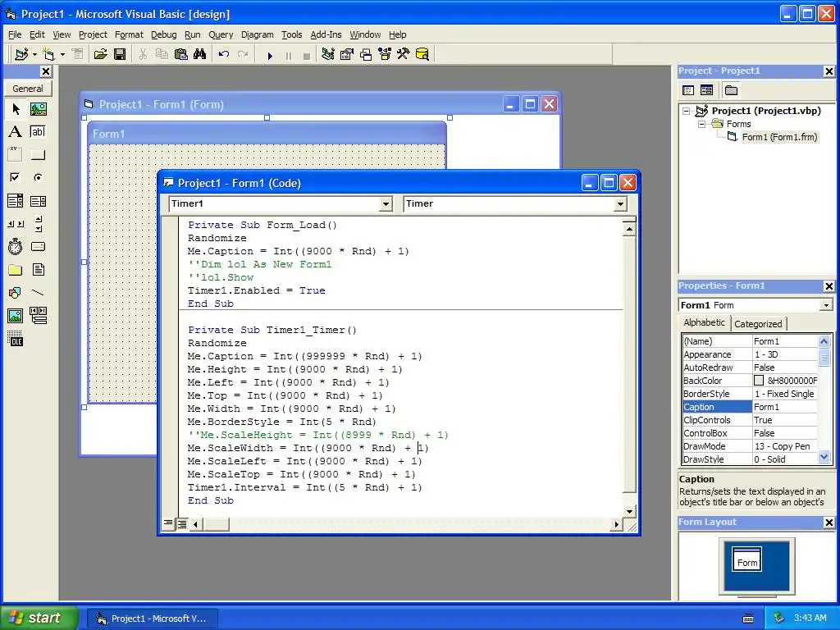The image size is (840, 630).
Task: Open Form Layout Window toolbar icon
Action: (366, 54)
